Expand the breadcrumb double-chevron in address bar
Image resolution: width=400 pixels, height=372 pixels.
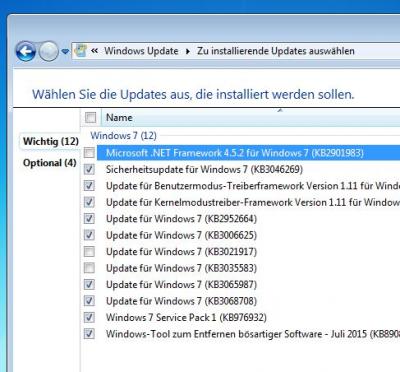click(94, 51)
